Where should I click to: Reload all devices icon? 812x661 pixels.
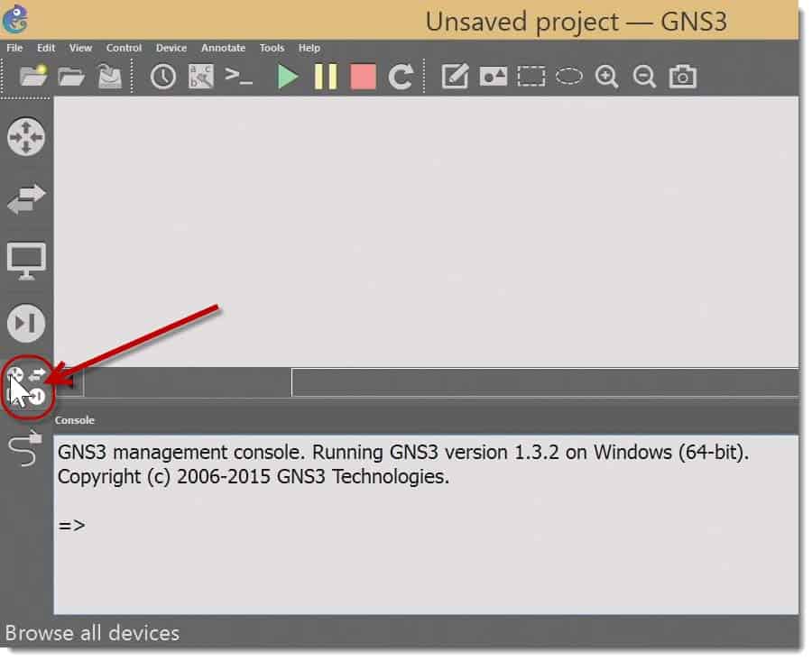point(401,77)
